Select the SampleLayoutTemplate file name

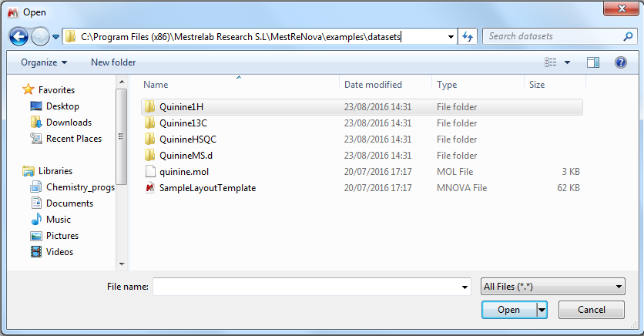tap(207, 188)
